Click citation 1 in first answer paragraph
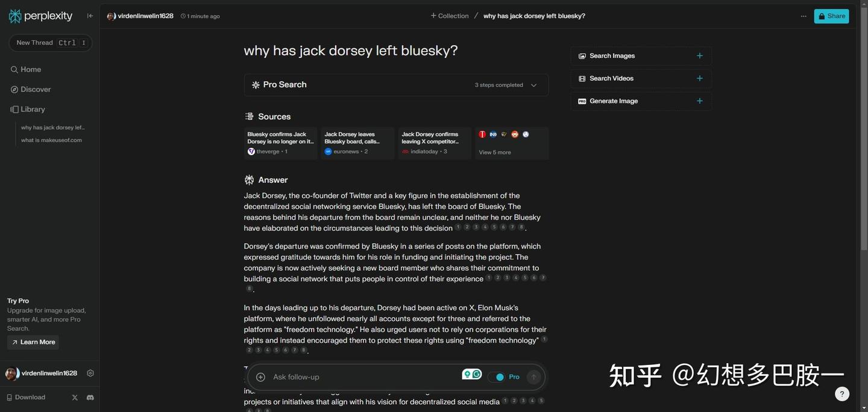 (458, 227)
